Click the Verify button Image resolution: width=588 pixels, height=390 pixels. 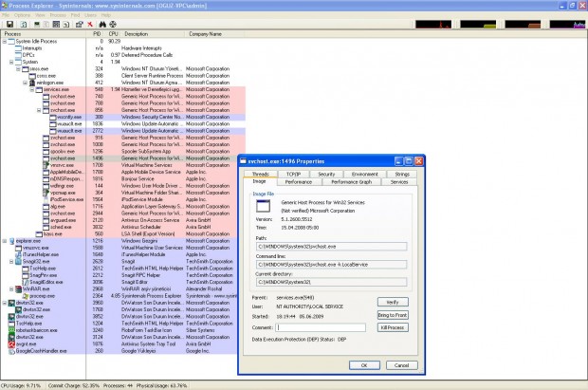[393, 302]
